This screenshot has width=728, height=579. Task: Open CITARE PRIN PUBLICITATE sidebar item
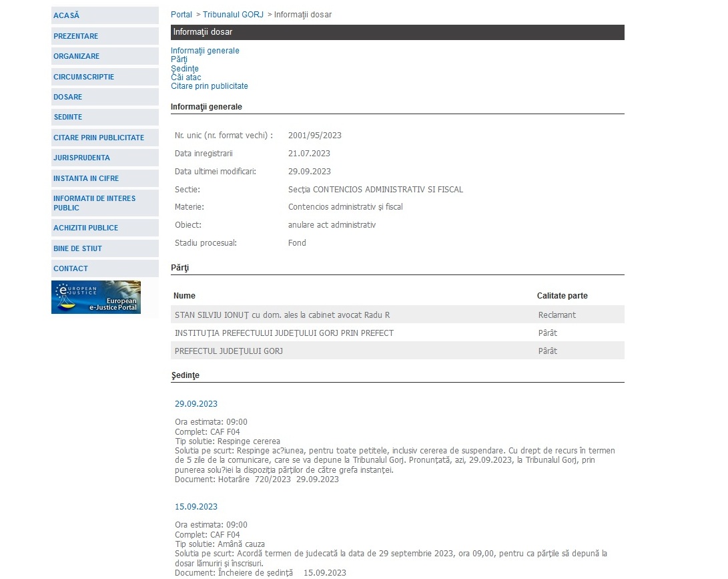coord(99,138)
